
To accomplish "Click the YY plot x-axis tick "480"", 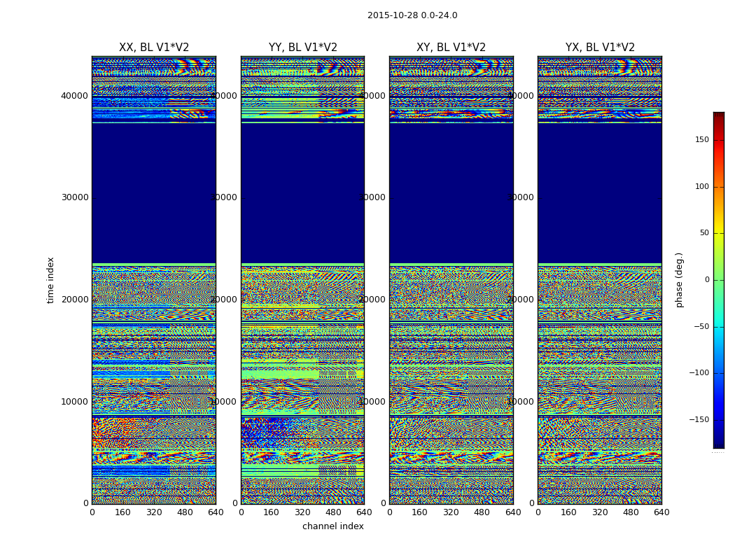I will pyautogui.click(x=333, y=512).
